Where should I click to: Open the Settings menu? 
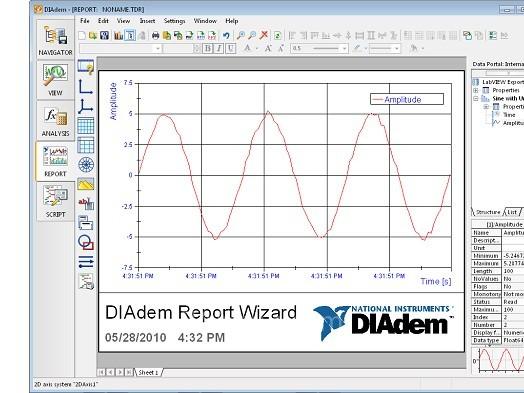pos(174,21)
